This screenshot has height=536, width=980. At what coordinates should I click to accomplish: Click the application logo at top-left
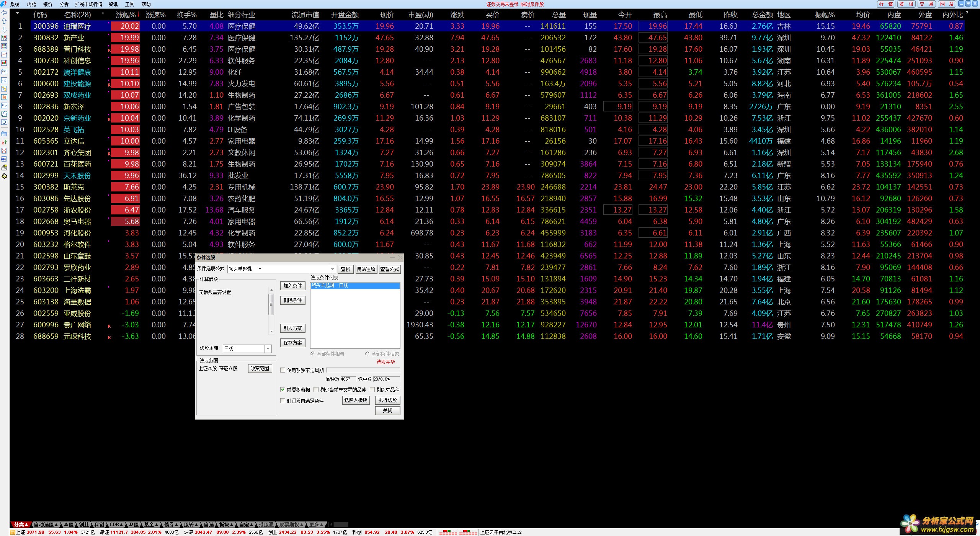(3, 4)
